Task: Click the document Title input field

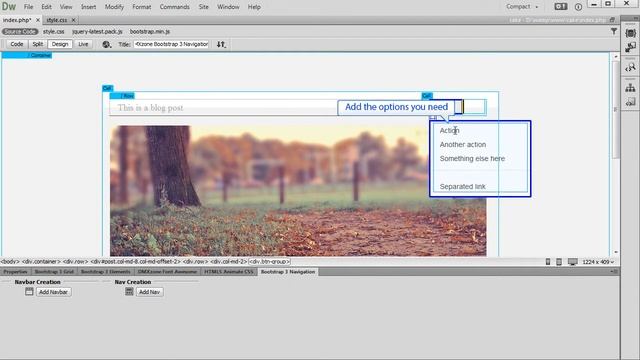Action: pyautogui.click(x=171, y=44)
